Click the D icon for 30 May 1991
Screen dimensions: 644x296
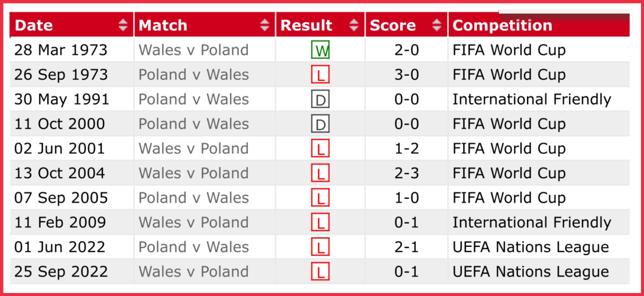point(320,99)
